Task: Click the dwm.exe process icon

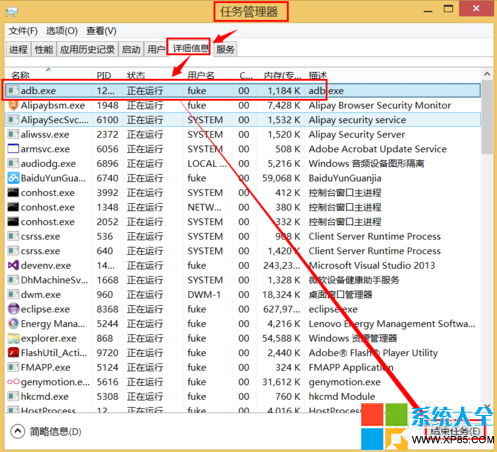Action: click(x=13, y=294)
